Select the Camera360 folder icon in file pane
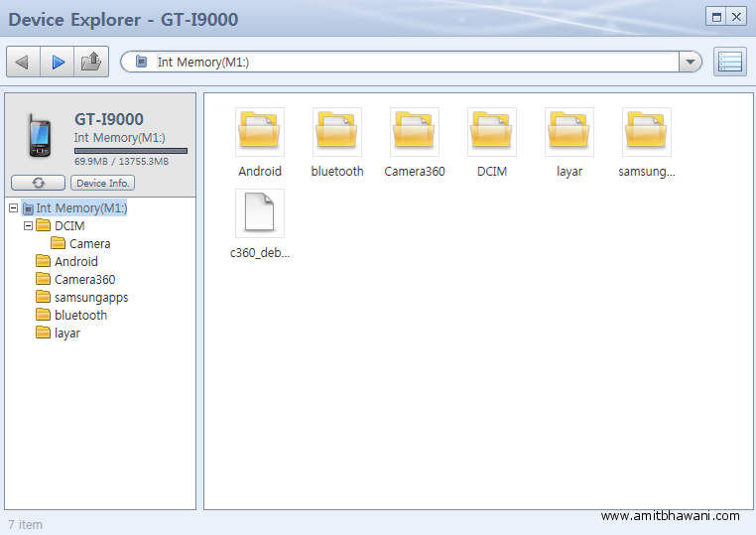 [415, 132]
